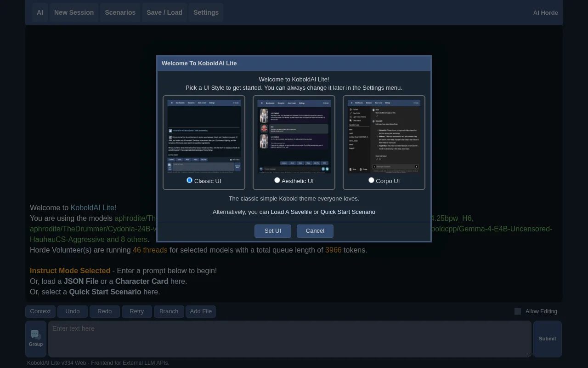Click 'The classic simple Kobold theme' description
Screen dimensions: 588x368
point(294,199)
